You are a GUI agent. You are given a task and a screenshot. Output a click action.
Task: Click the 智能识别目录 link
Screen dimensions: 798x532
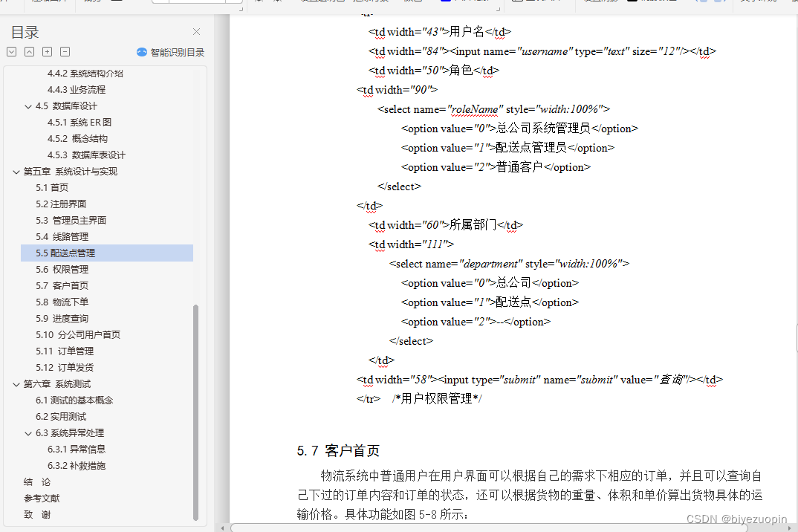(x=177, y=53)
